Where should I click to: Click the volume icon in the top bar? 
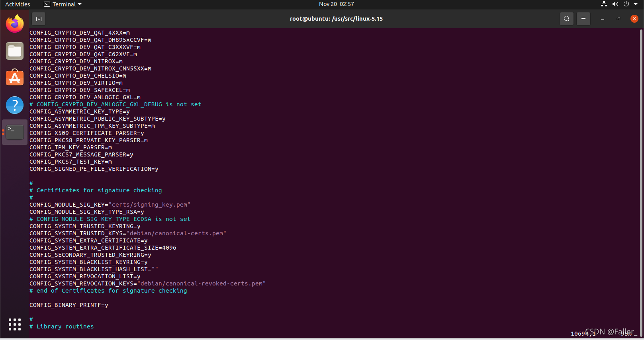(x=615, y=4)
